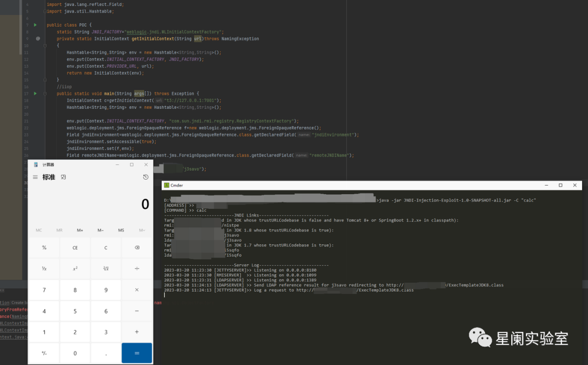Click the calculator backspace key
Screen dimensions: 588x365
click(x=137, y=248)
